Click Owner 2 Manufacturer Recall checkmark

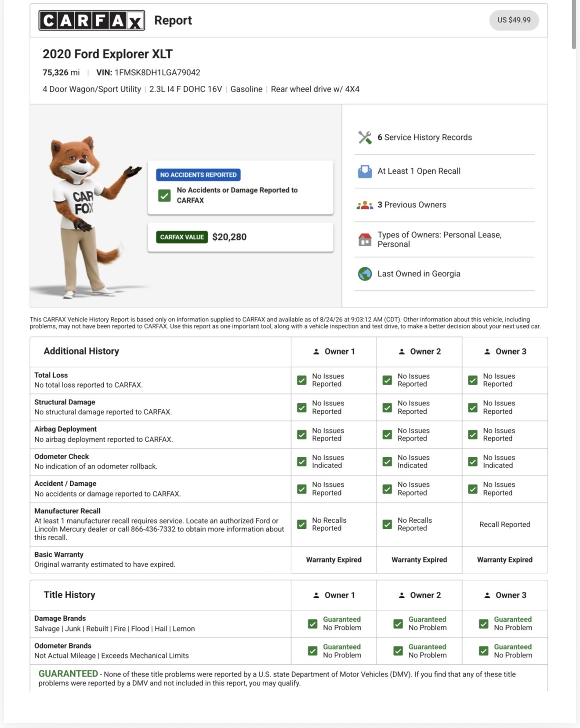pyautogui.click(x=387, y=524)
